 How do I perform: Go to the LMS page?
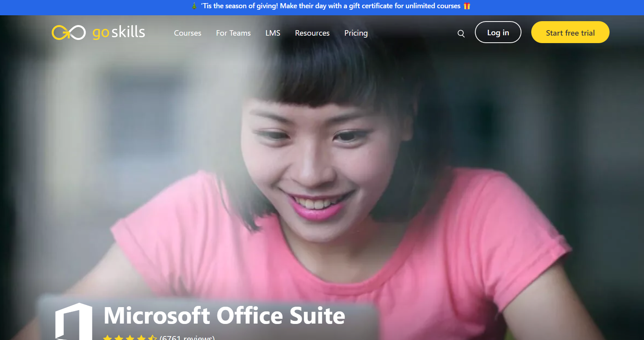pos(272,33)
